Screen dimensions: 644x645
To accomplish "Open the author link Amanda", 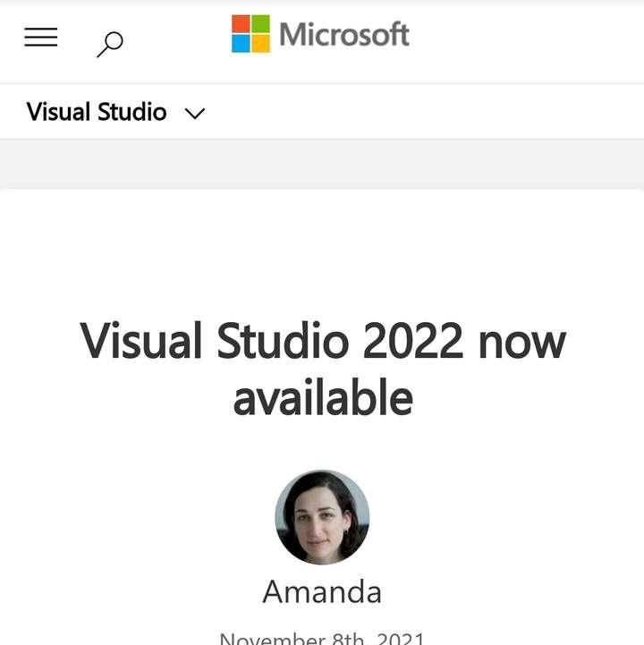I will (x=322, y=591).
